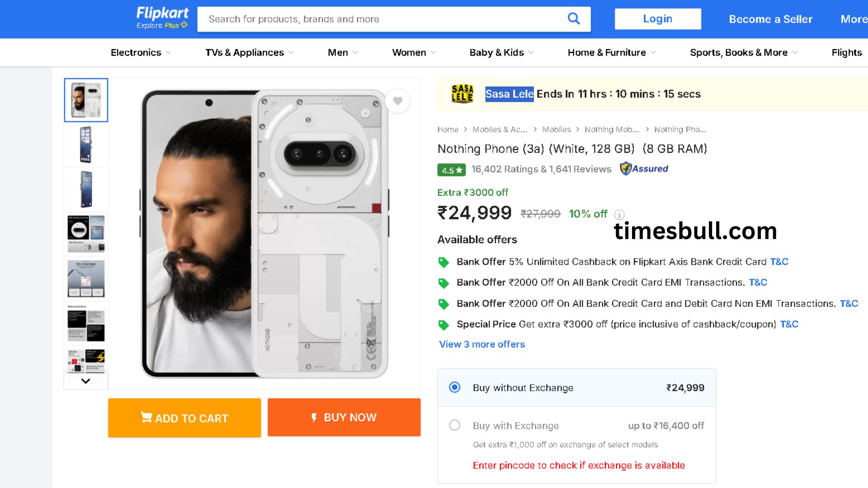Screen dimensions: 868x488
Task: Add phone to wishlist with heart icon
Action: [397, 101]
